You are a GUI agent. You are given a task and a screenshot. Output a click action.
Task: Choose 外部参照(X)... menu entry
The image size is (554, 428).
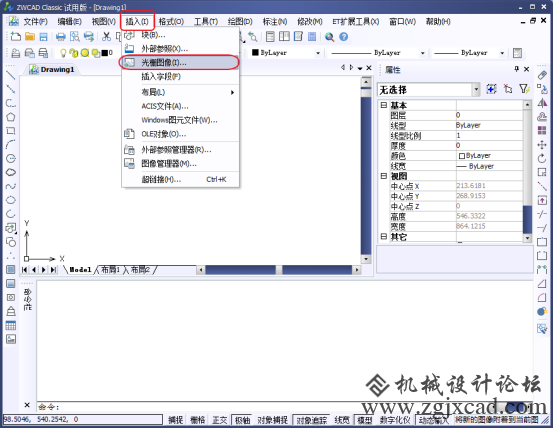click(180, 49)
